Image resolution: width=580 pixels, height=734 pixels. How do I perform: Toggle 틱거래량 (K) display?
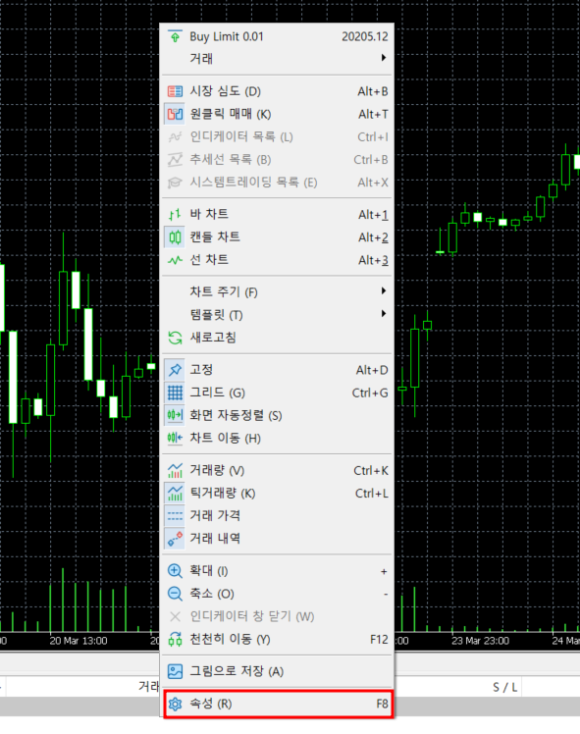coord(277,493)
